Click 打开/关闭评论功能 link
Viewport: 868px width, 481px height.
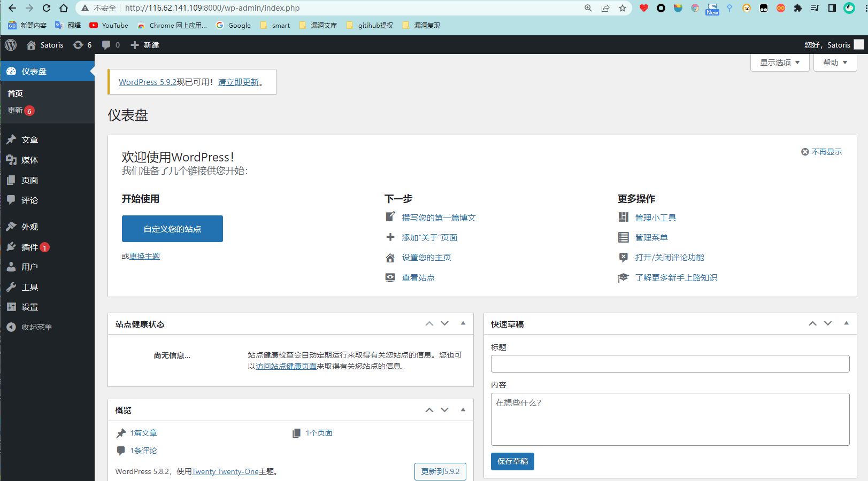(670, 257)
